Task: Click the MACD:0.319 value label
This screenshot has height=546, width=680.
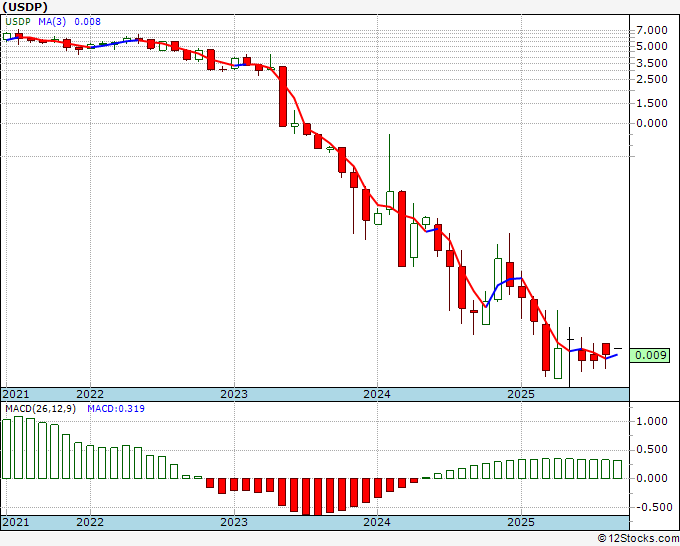Action: click(116, 409)
